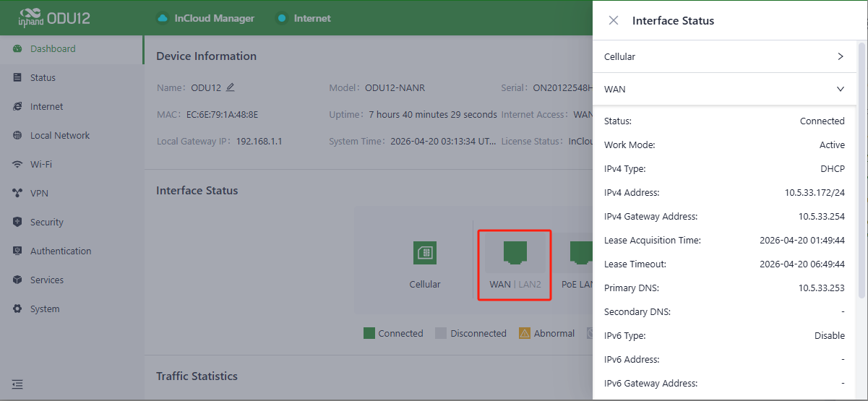868x401 pixels.
Task: Navigate to the Security page
Action: (x=46, y=223)
